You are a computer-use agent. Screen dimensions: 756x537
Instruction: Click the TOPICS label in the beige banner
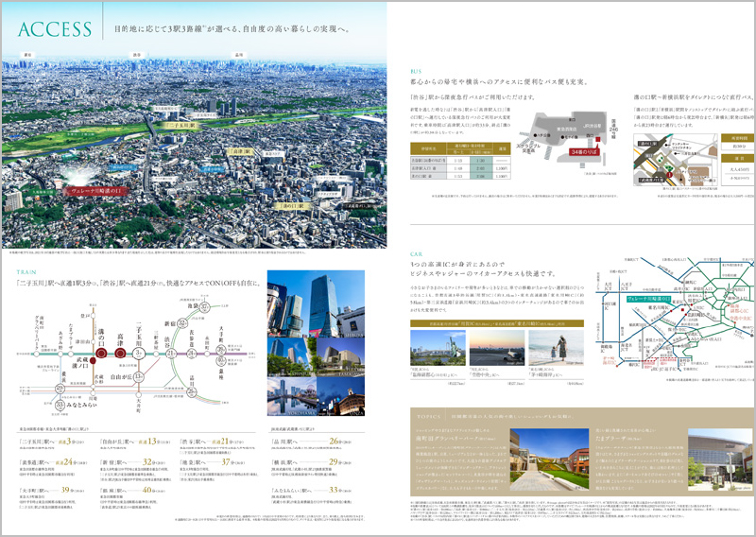[x=429, y=416]
